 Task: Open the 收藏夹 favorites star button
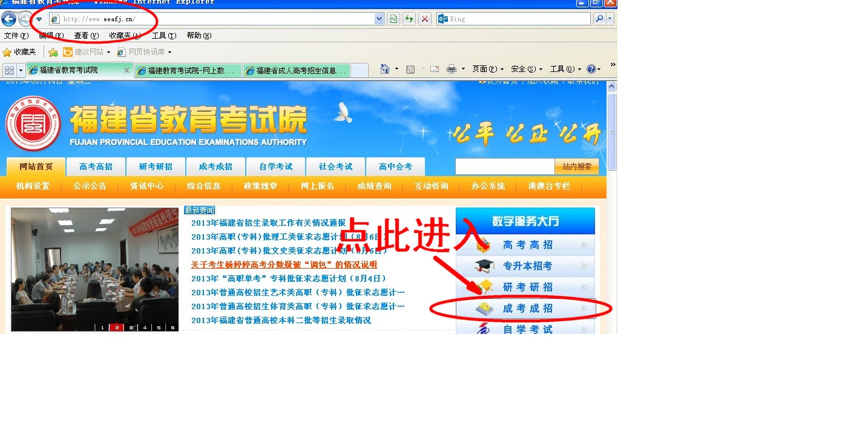click(19, 52)
